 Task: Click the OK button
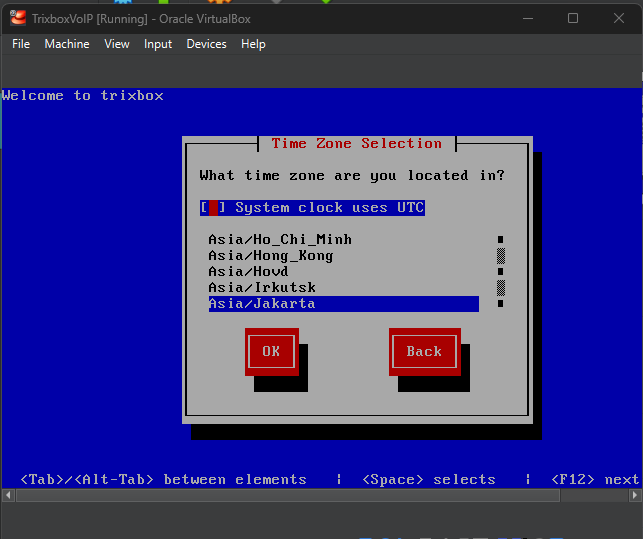[271, 352]
